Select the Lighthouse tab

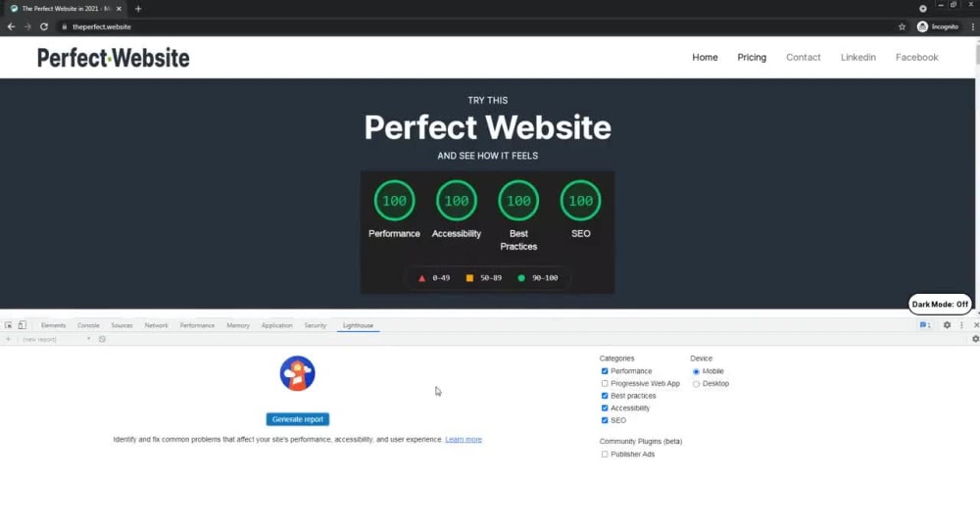[358, 325]
